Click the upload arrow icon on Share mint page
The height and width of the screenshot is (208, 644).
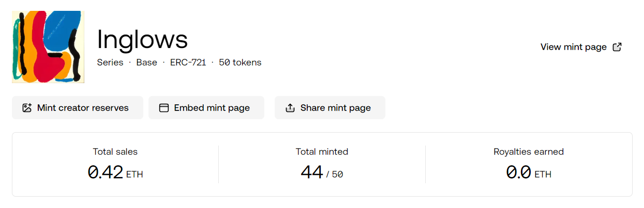click(290, 108)
